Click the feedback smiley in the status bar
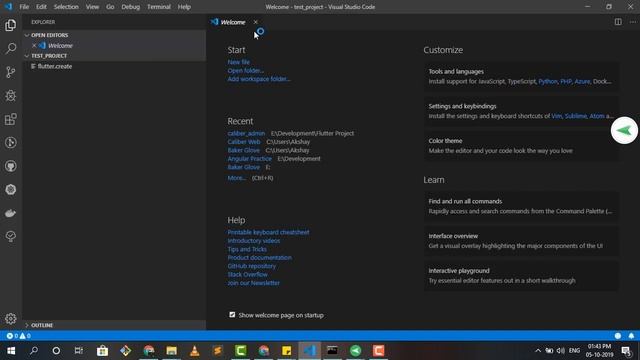640x360 pixels. click(618, 336)
